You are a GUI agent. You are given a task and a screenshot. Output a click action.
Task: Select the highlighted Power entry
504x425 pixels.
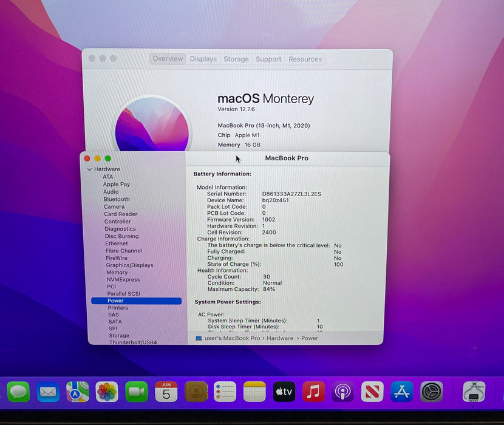click(x=136, y=301)
